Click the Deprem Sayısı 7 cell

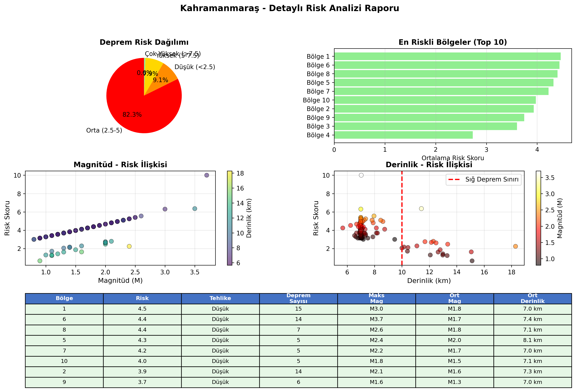pos(298,330)
